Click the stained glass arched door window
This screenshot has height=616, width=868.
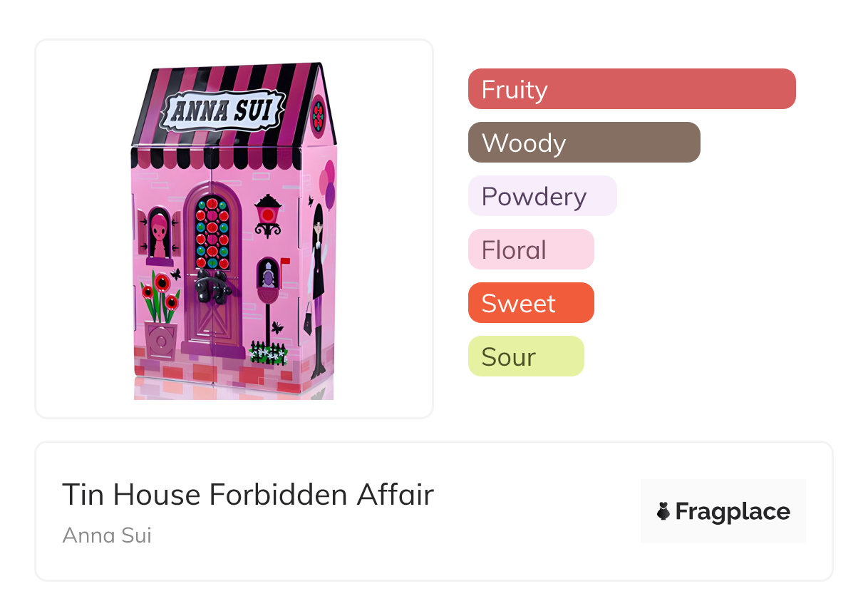click(x=212, y=230)
